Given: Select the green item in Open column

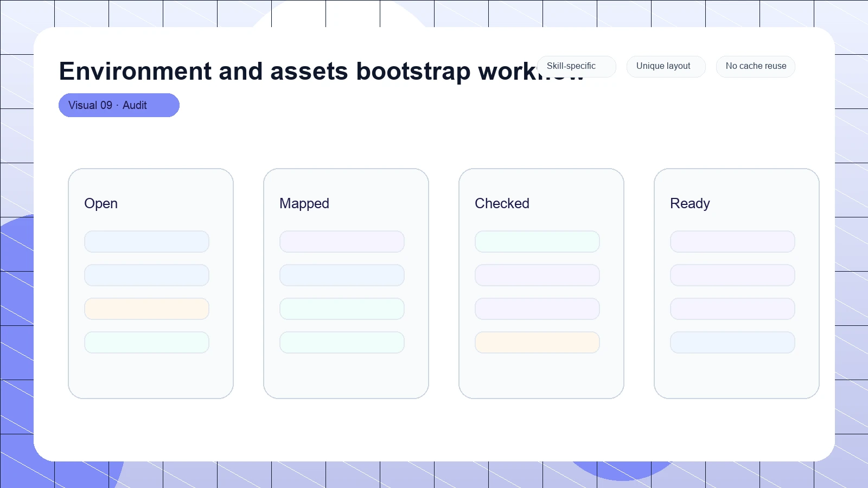Looking at the screenshot, I should point(146,343).
